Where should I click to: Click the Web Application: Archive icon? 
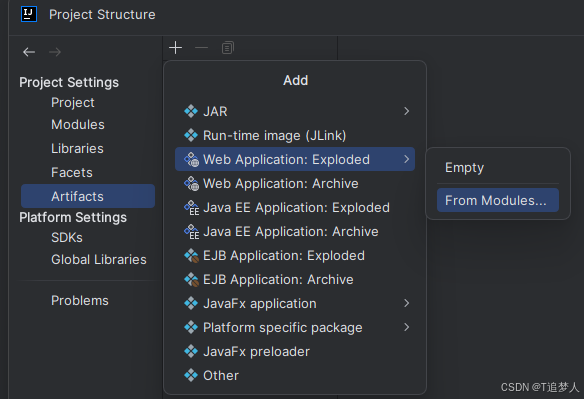point(191,183)
